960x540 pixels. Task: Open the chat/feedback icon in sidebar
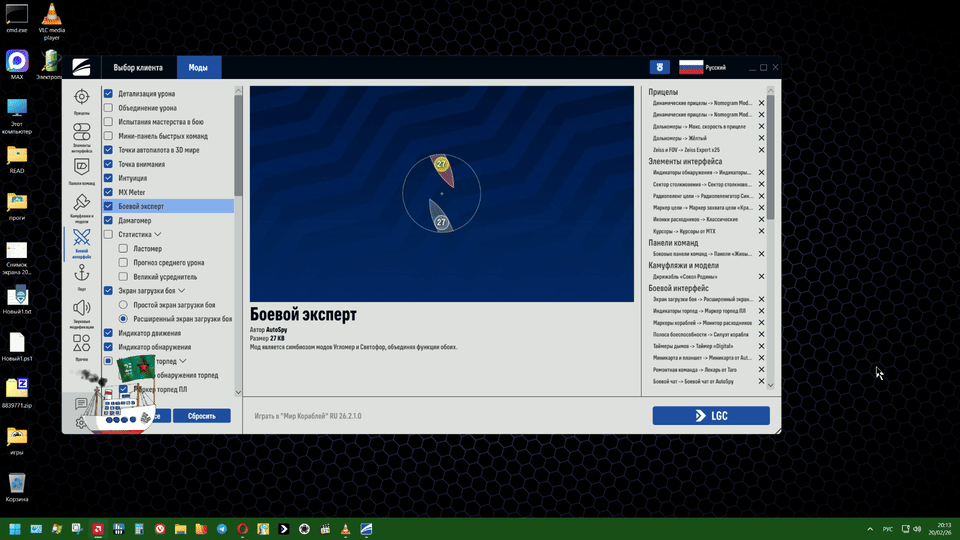coord(81,403)
